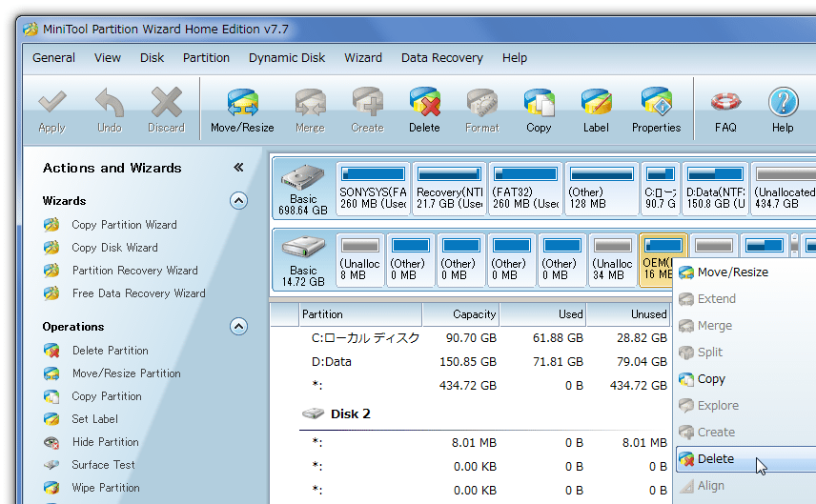Screen dimensions: 816x504
Task: Open the View menu
Action: pos(107,58)
